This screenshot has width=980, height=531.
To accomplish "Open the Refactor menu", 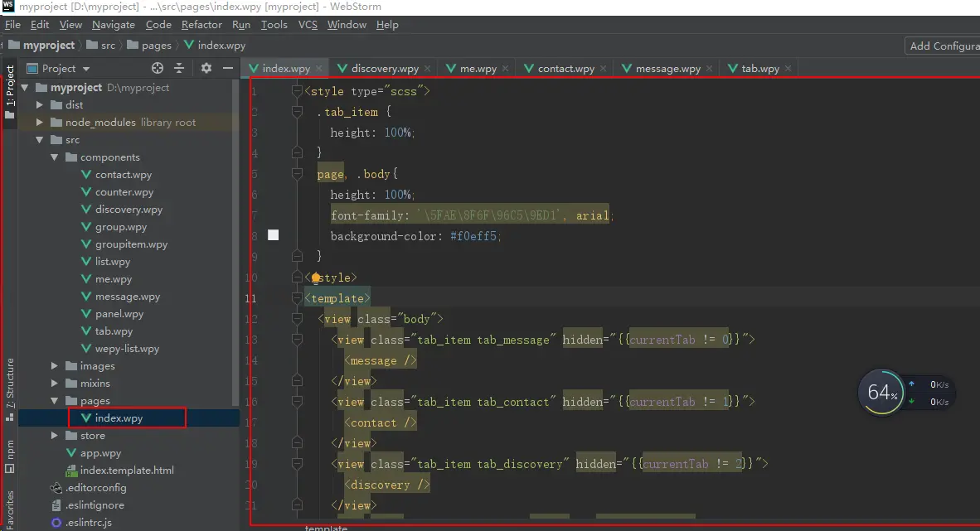I will (x=201, y=24).
